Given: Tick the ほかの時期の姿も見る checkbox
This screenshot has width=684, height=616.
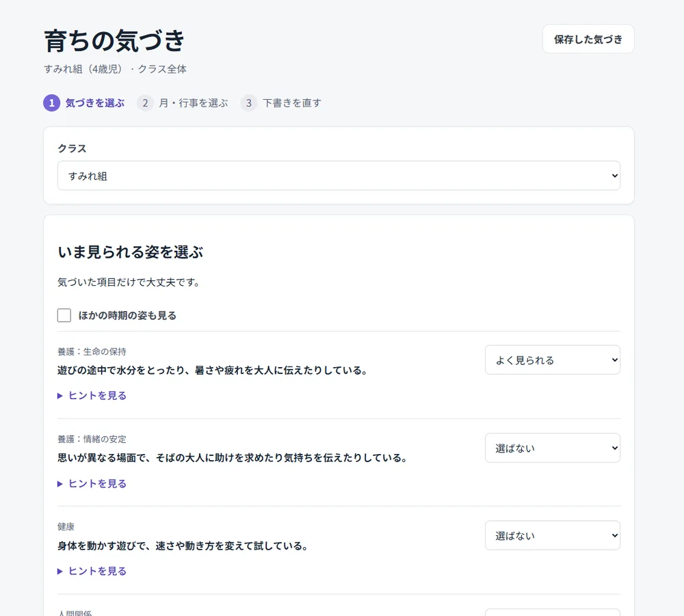Looking at the screenshot, I should 64,315.
